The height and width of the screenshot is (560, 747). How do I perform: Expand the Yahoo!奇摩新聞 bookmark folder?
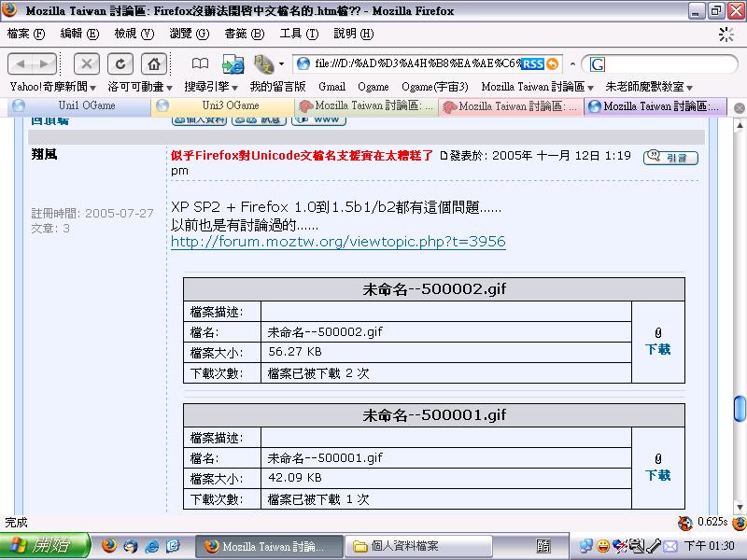pos(52,87)
